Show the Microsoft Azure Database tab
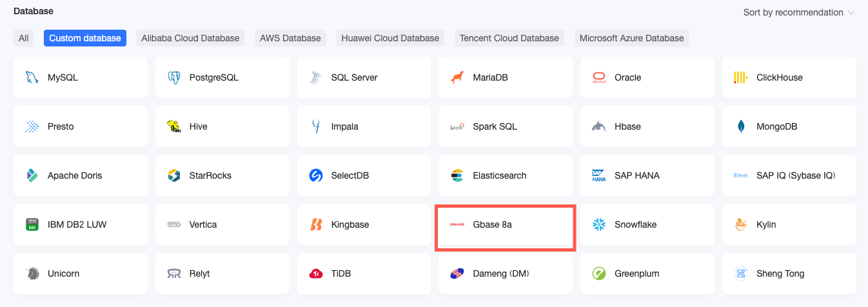The height and width of the screenshot is (307, 868). click(631, 38)
